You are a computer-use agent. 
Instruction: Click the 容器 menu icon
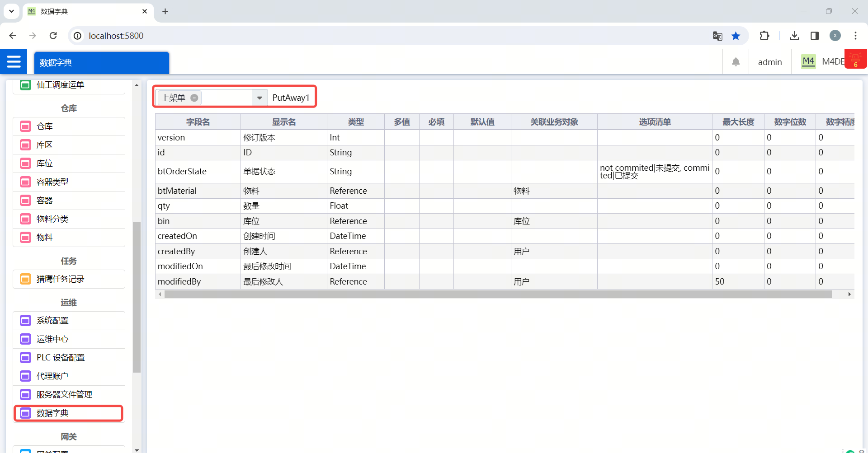click(x=26, y=201)
